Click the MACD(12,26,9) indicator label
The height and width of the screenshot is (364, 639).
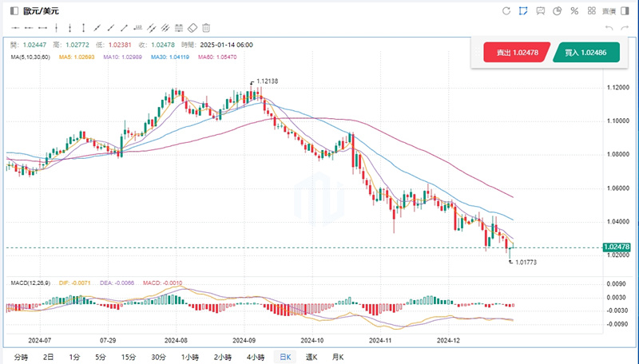click(x=30, y=283)
